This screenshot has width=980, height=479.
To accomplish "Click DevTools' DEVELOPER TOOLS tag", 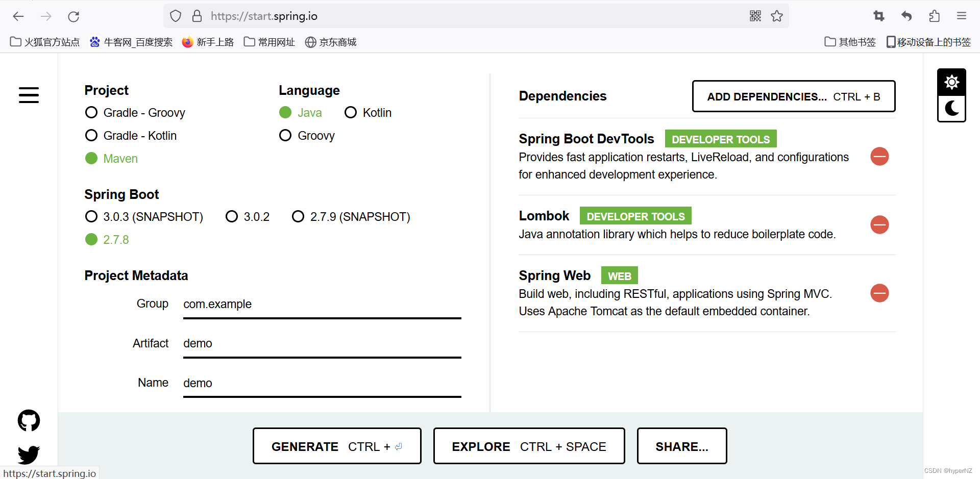I will pos(721,139).
